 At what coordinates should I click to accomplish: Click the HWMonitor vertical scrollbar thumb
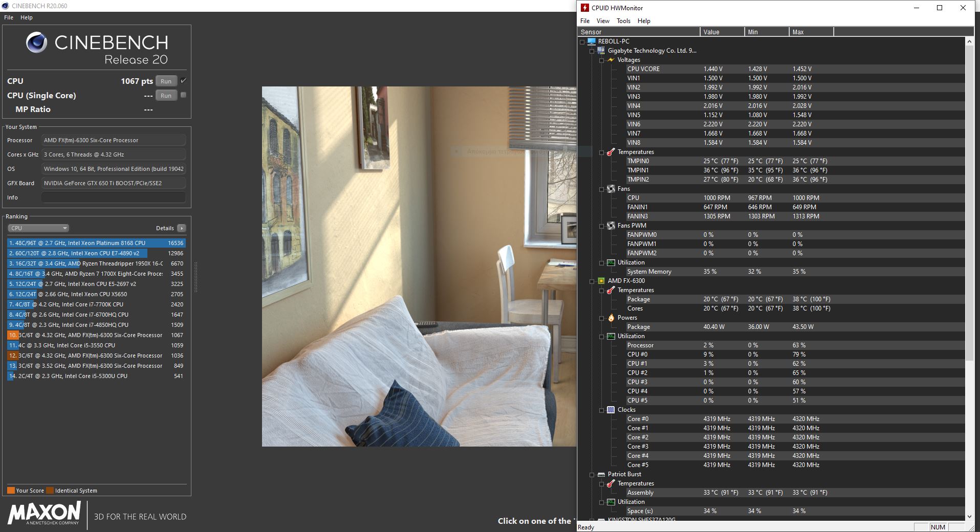(969, 203)
